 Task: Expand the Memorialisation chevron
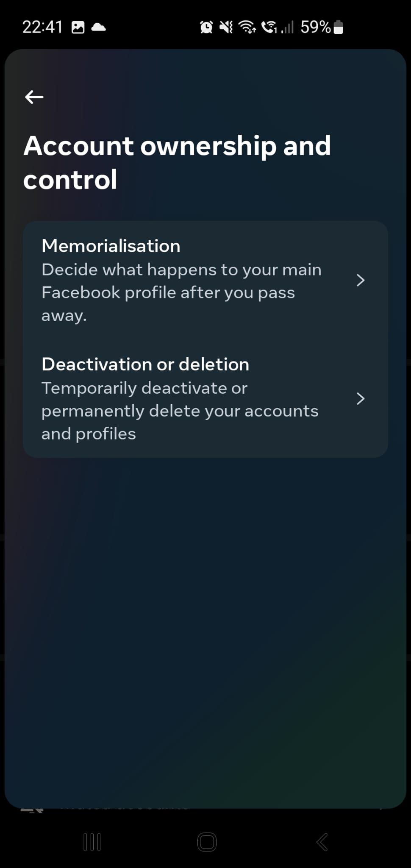(361, 280)
